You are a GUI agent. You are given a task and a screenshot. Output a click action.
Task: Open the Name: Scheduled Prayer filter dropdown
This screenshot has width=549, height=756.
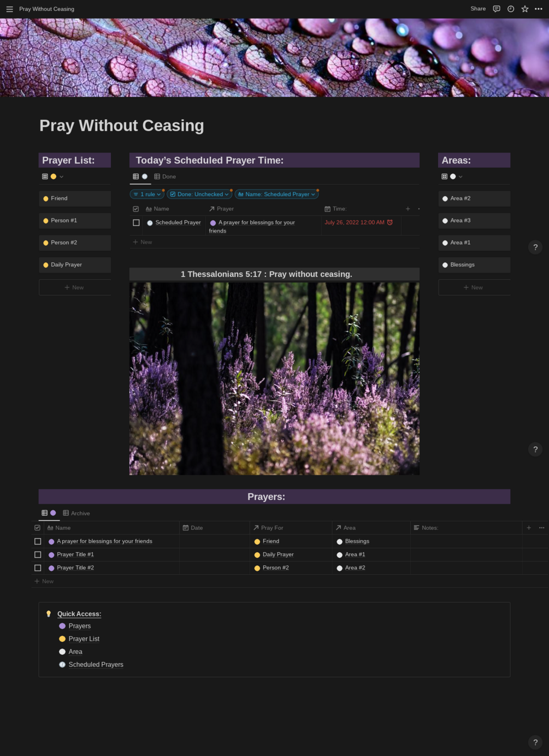point(276,194)
